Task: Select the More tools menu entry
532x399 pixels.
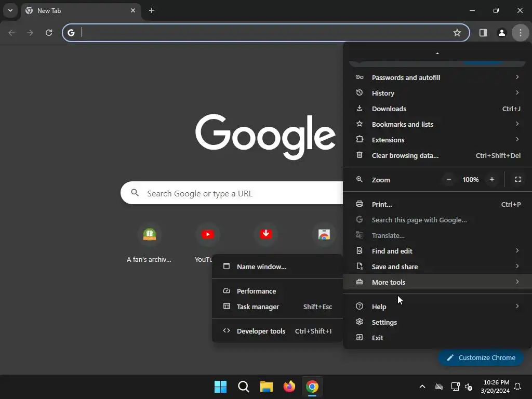Action: pos(437,282)
